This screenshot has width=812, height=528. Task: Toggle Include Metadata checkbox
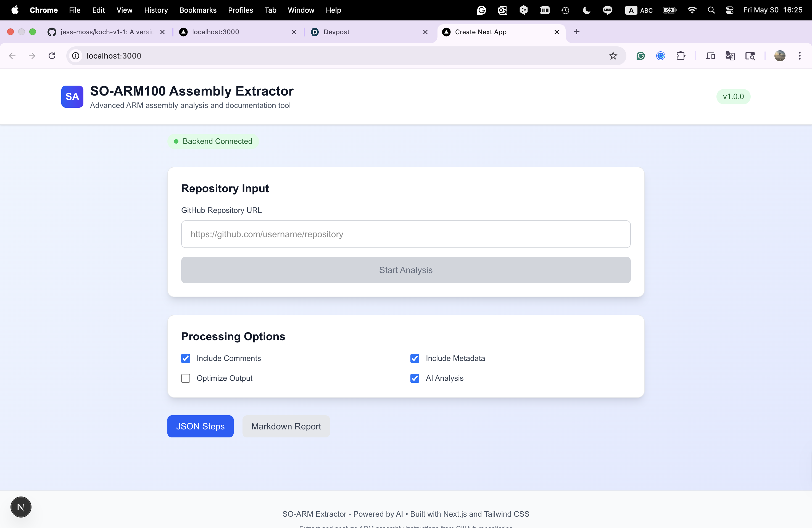(415, 358)
